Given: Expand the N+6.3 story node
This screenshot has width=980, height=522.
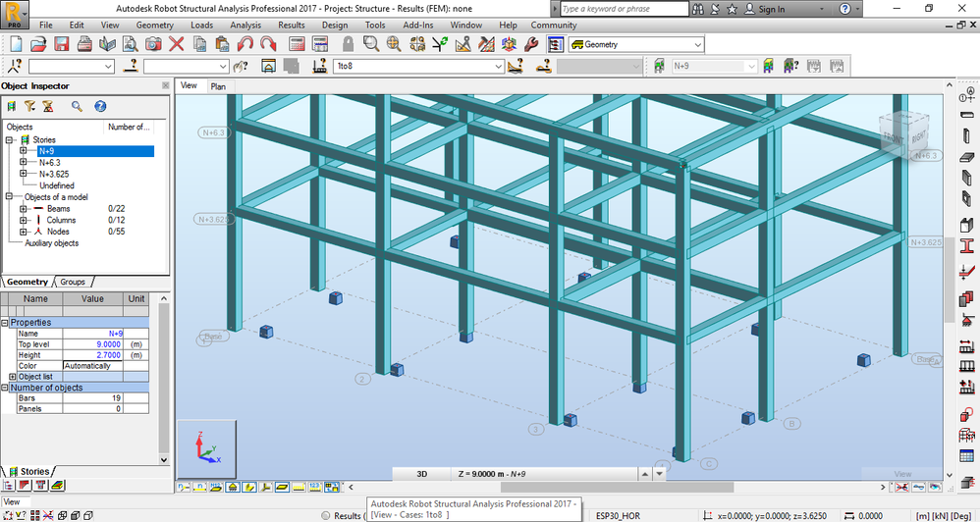Looking at the screenshot, I should [x=24, y=162].
